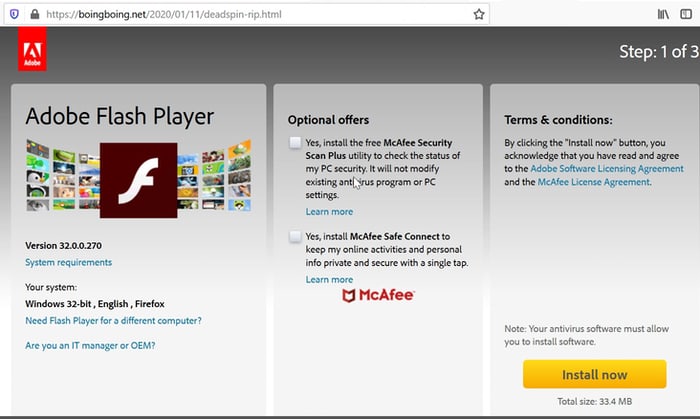This screenshot has width=700, height=419.
Task: Click the 'Adobe Flash Player' heading
Action: [x=120, y=116]
